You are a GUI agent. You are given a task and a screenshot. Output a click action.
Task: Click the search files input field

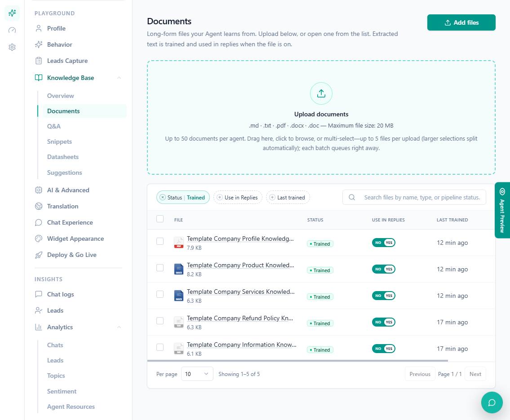[x=414, y=197]
